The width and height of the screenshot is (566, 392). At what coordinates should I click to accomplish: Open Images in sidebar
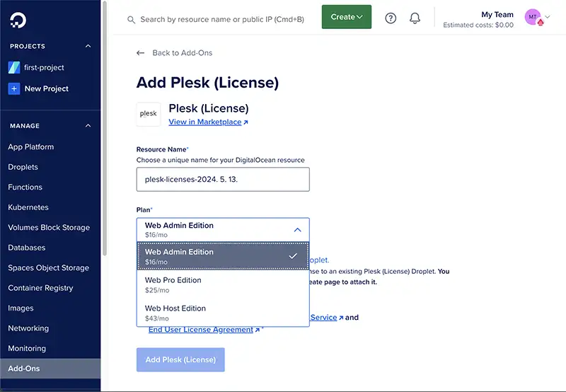click(x=21, y=309)
